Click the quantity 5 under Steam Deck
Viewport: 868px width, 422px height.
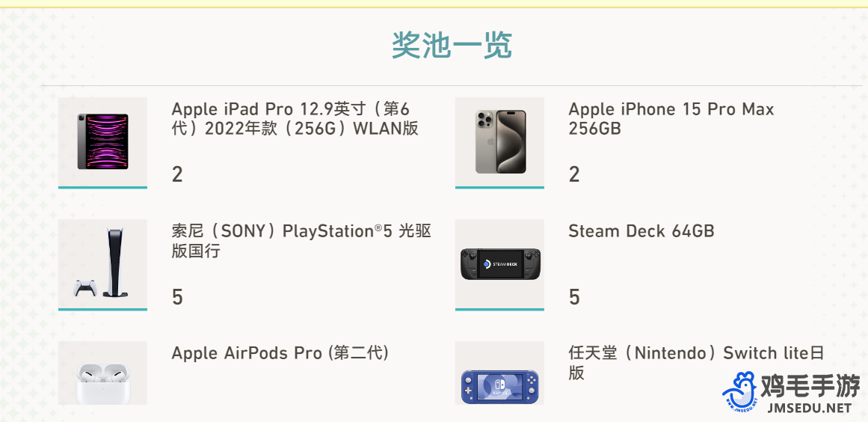(574, 297)
